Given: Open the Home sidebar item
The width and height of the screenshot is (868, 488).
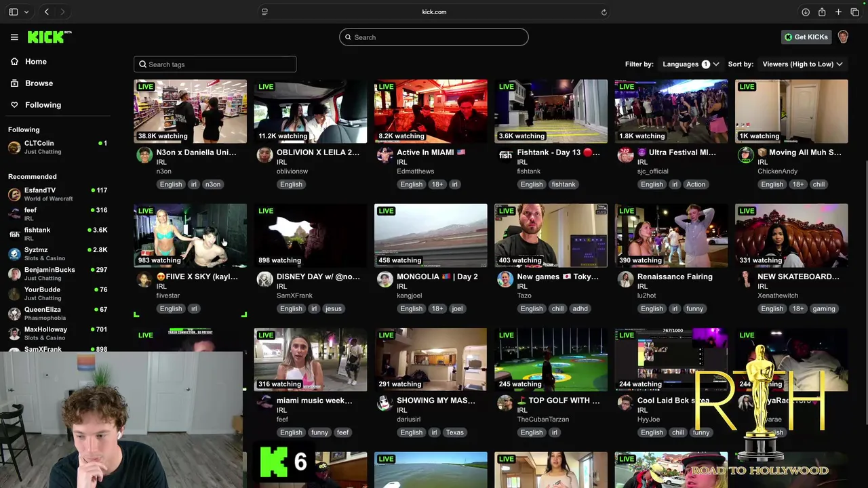Looking at the screenshot, I should [36, 62].
